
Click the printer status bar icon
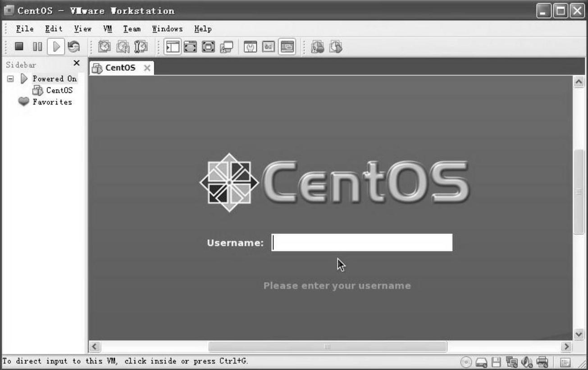click(x=542, y=362)
